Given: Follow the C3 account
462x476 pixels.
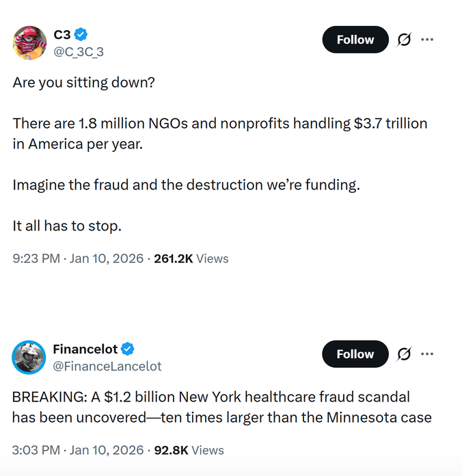Looking at the screenshot, I should tap(355, 40).
